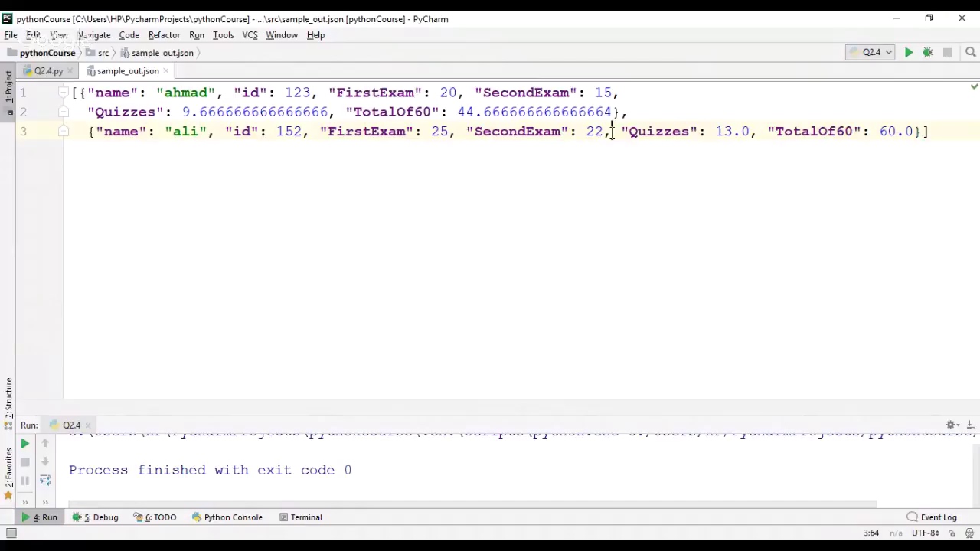Click the Down the Stack Trace arrow

44,462
